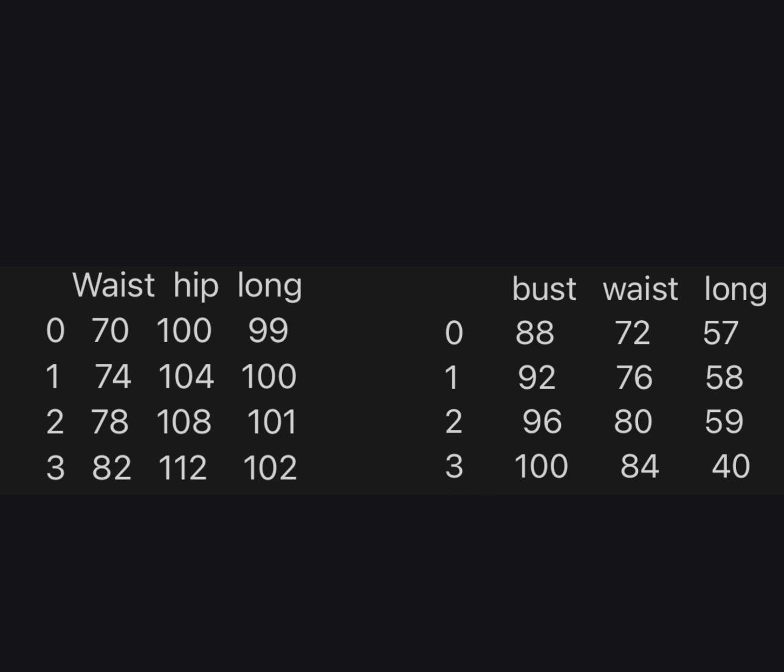
Task: Click the Waist column header in left table
Action: (114, 284)
